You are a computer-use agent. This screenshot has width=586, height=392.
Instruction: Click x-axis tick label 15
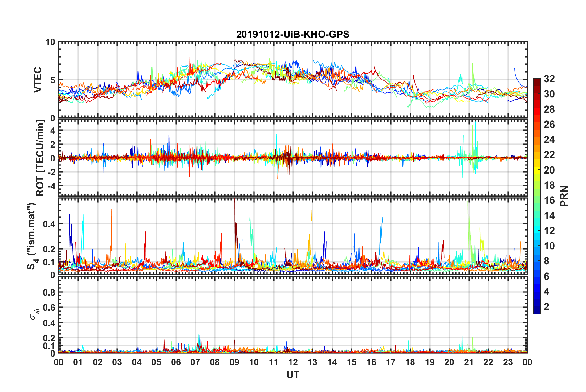(352, 362)
